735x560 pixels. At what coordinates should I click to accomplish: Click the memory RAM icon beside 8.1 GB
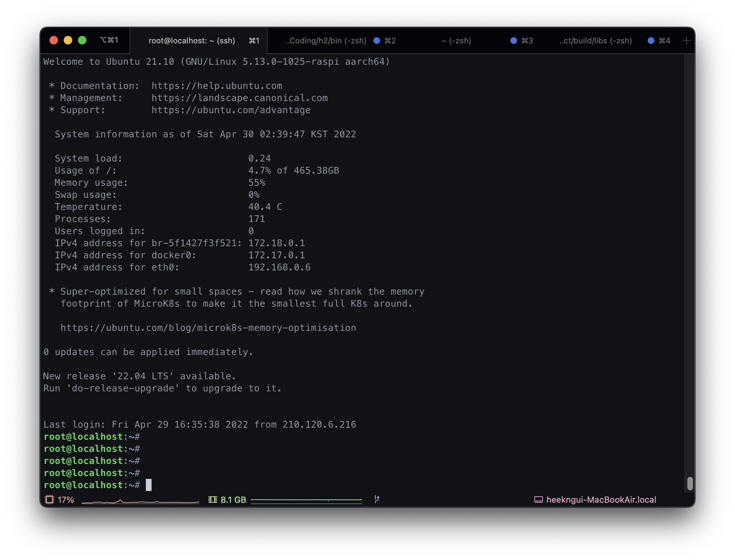pos(213,500)
